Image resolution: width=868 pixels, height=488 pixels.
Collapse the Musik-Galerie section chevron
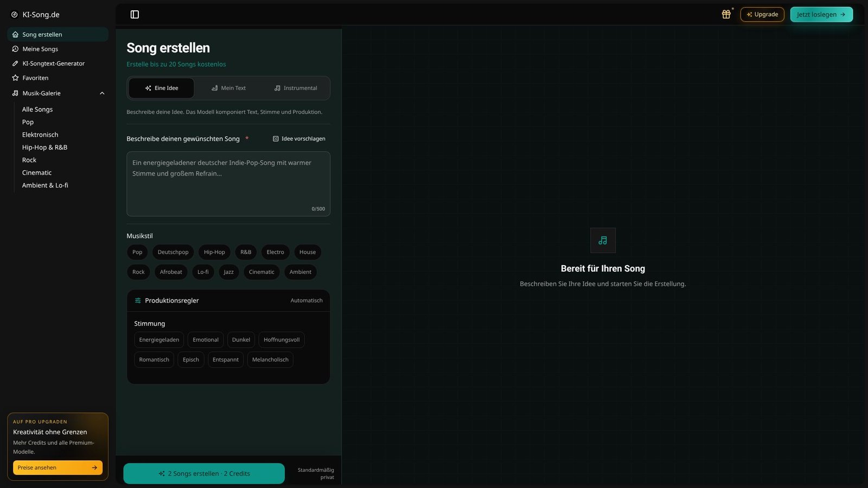pyautogui.click(x=102, y=93)
